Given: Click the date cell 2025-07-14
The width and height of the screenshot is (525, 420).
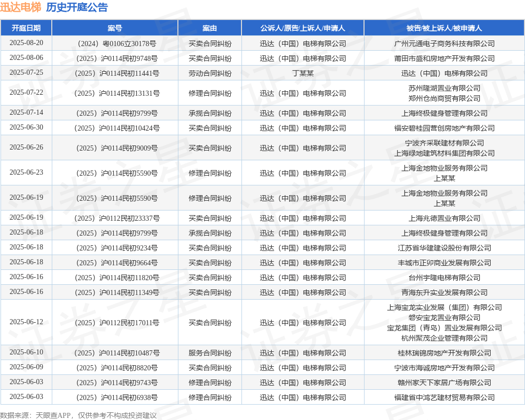Looking at the screenshot, I should (x=26, y=112).
